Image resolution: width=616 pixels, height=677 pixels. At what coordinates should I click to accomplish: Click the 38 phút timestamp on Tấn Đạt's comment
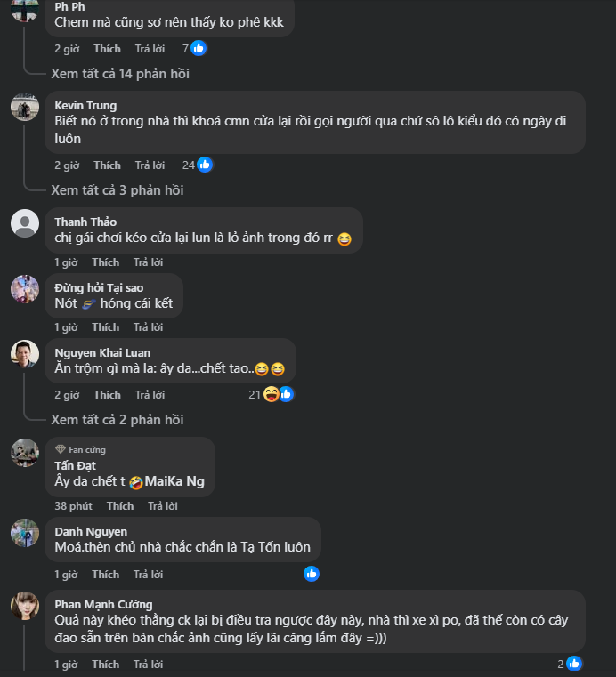(73, 506)
